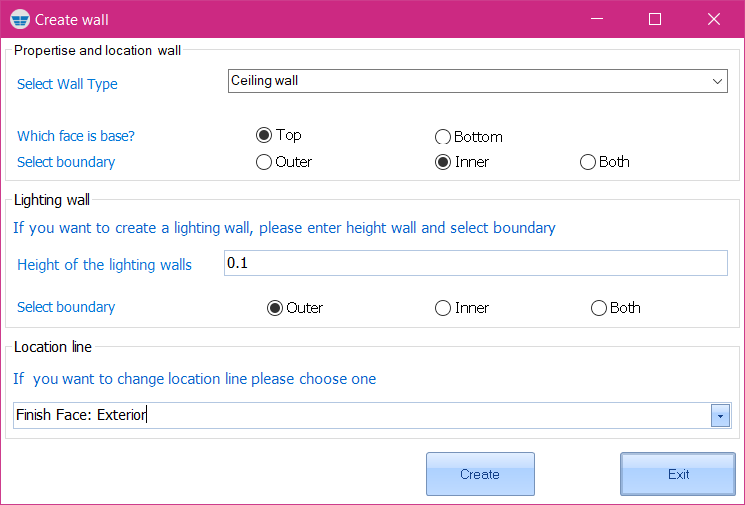Choose Outer boundary for wall properties

pos(264,162)
